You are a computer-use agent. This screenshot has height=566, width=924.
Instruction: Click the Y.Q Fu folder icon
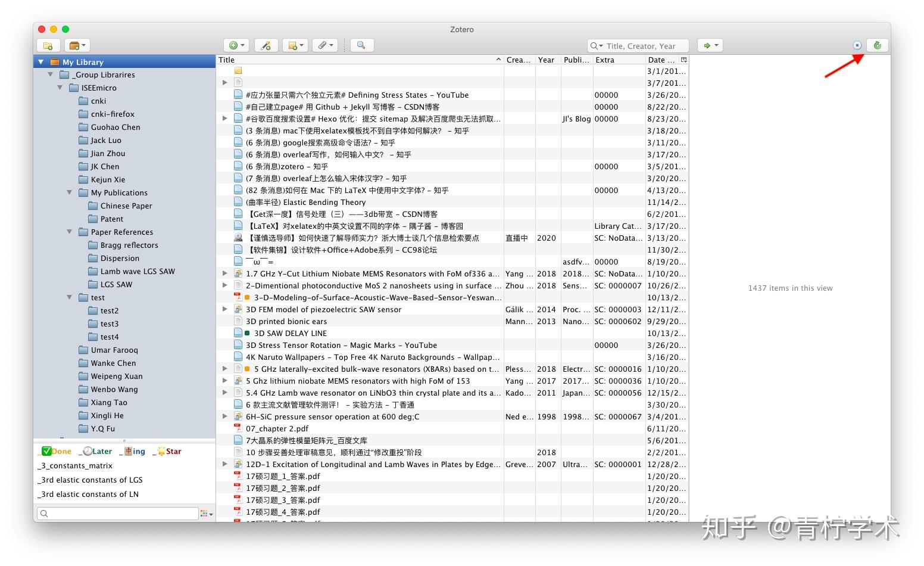pos(83,428)
